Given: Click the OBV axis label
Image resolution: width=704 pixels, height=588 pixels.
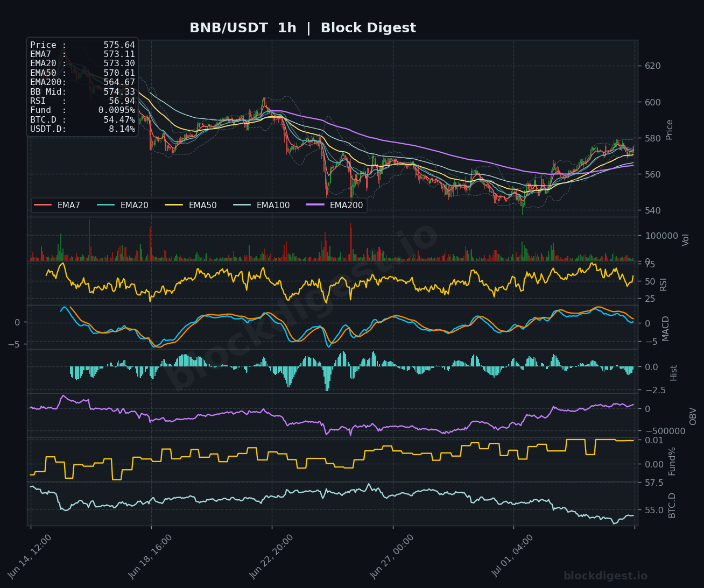Looking at the screenshot, I should (693, 416).
